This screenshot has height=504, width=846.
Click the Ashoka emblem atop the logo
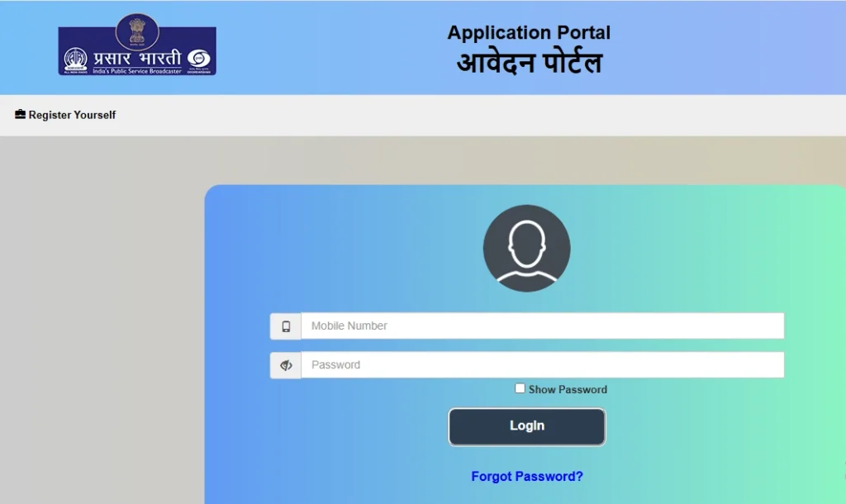click(x=137, y=31)
